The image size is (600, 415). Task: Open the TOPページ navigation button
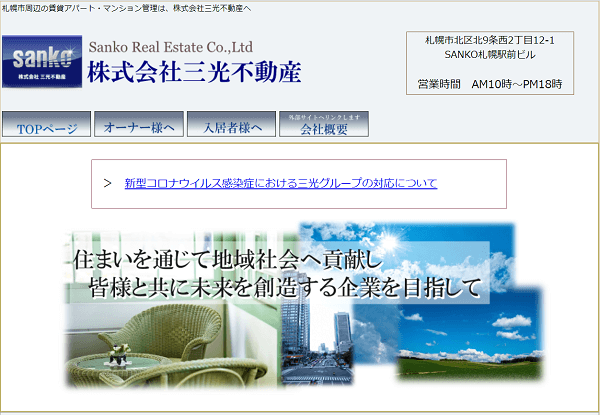[46, 124]
